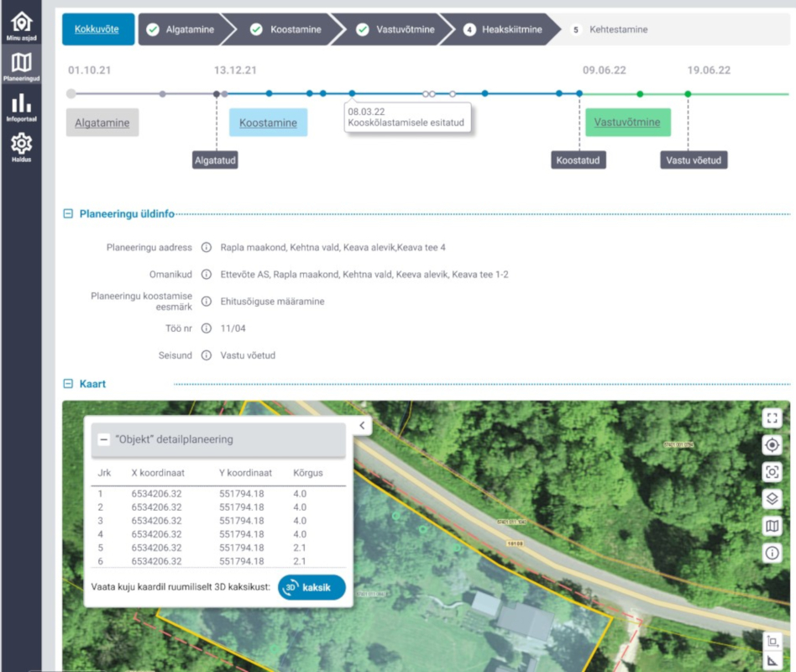Open the Infoportaal sidebar icon

[x=21, y=108]
